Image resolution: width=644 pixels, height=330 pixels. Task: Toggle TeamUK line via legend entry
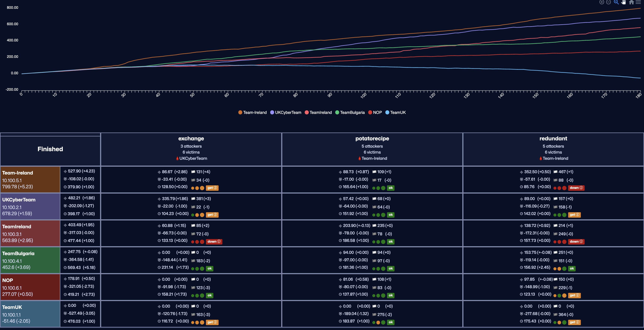[397, 112]
